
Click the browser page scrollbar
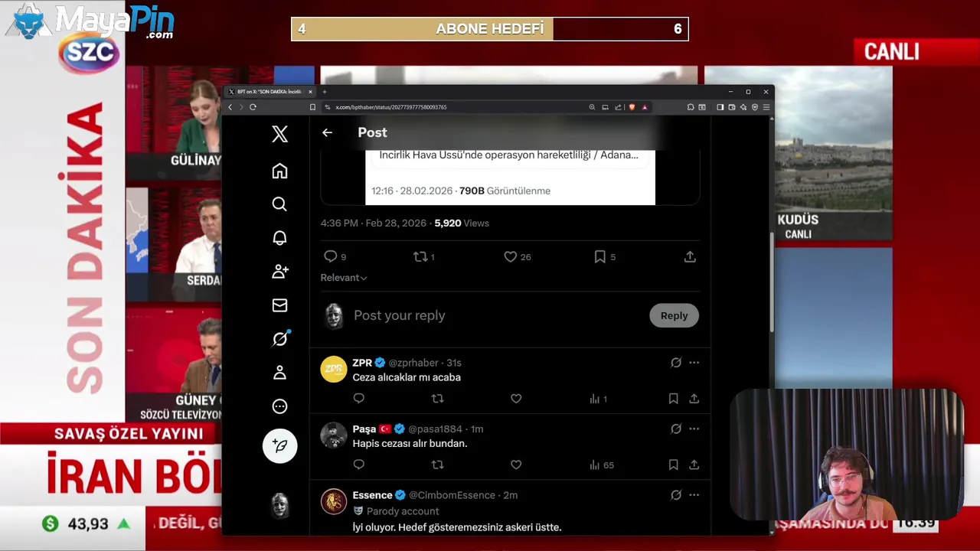coord(771,282)
